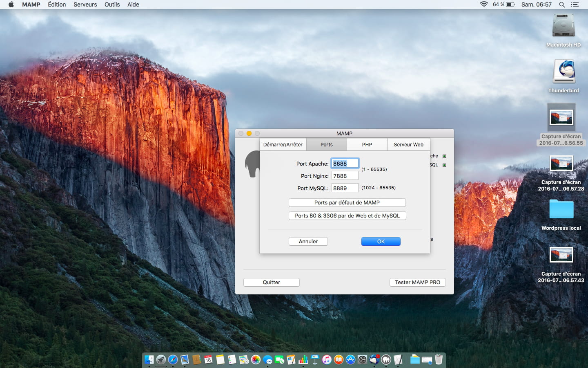This screenshot has height=368, width=588.
Task: Open System Preferences in the dock
Action: click(x=362, y=359)
